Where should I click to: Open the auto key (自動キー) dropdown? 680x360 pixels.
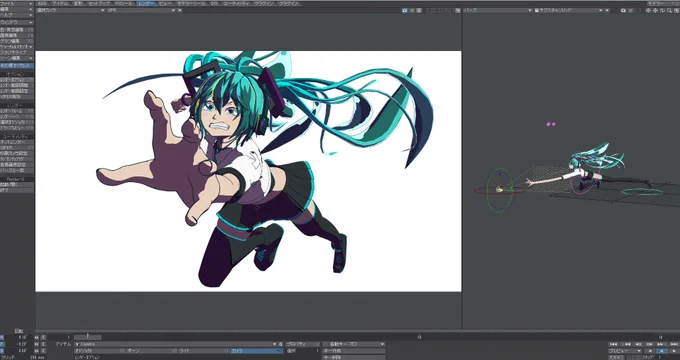pos(353,344)
